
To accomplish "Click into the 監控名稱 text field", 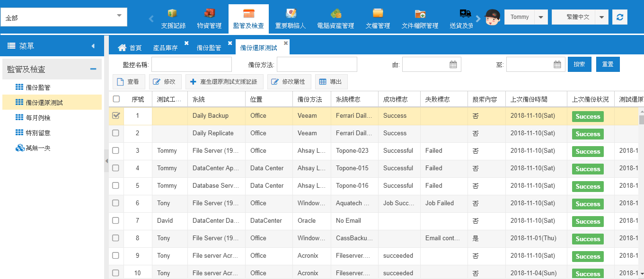I will [x=191, y=64].
